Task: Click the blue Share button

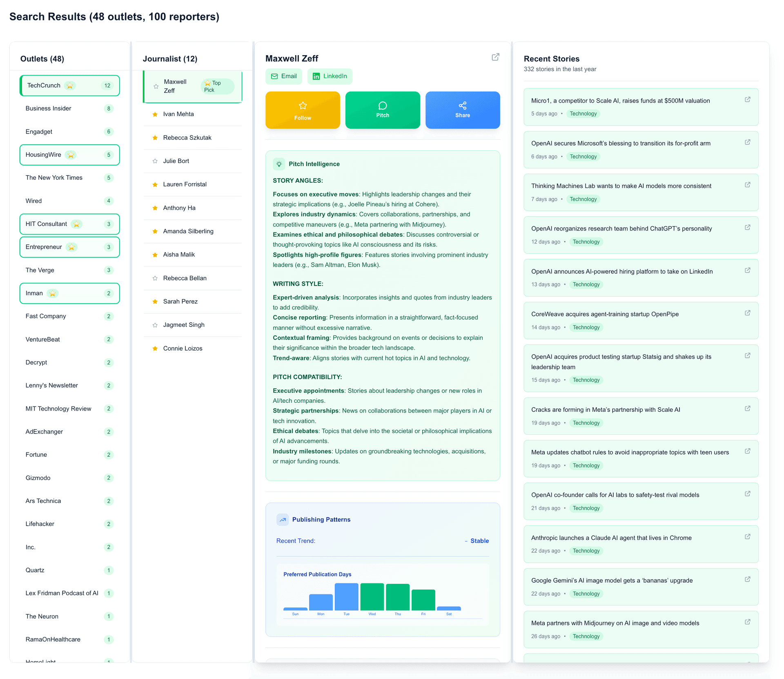Action: [463, 110]
